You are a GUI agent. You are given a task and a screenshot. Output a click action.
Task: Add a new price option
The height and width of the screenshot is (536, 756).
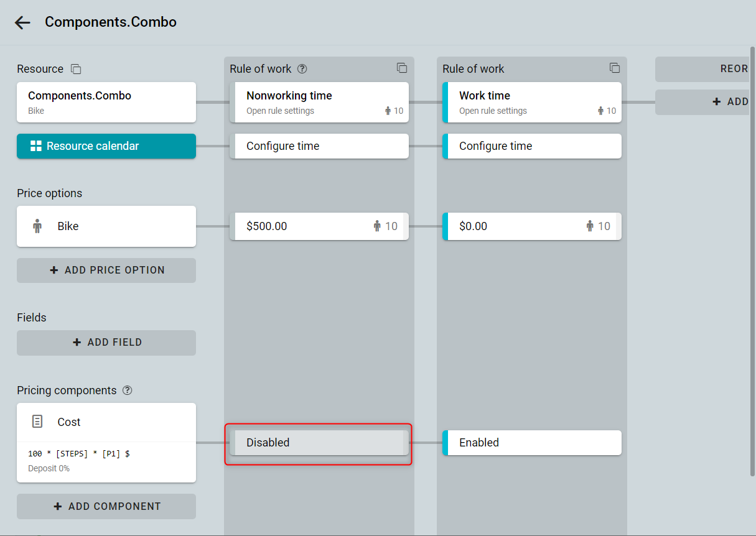click(x=106, y=270)
